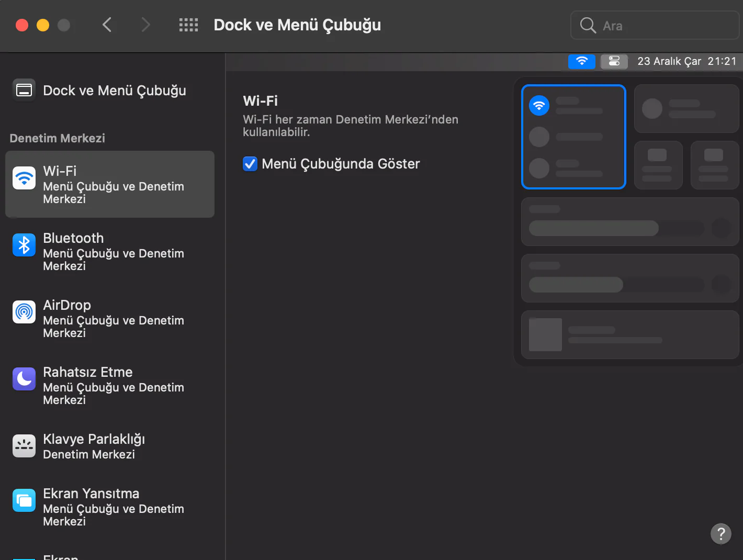This screenshot has width=743, height=560.
Task: Click Control Center icon in menu bar preview
Action: point(614,61)
